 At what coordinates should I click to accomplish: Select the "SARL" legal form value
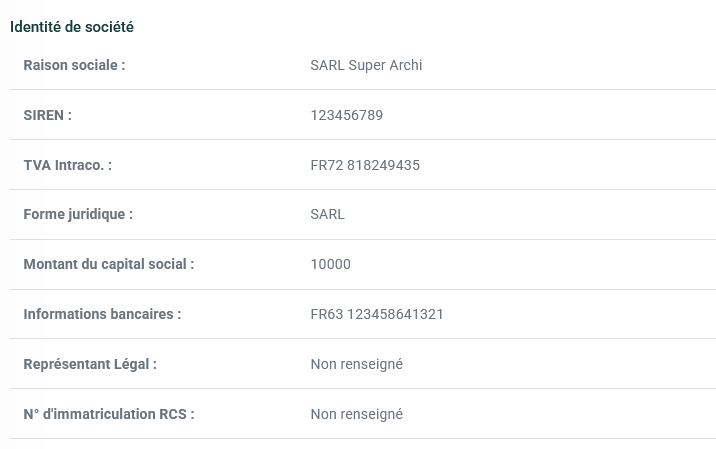(x=327, y=214)
